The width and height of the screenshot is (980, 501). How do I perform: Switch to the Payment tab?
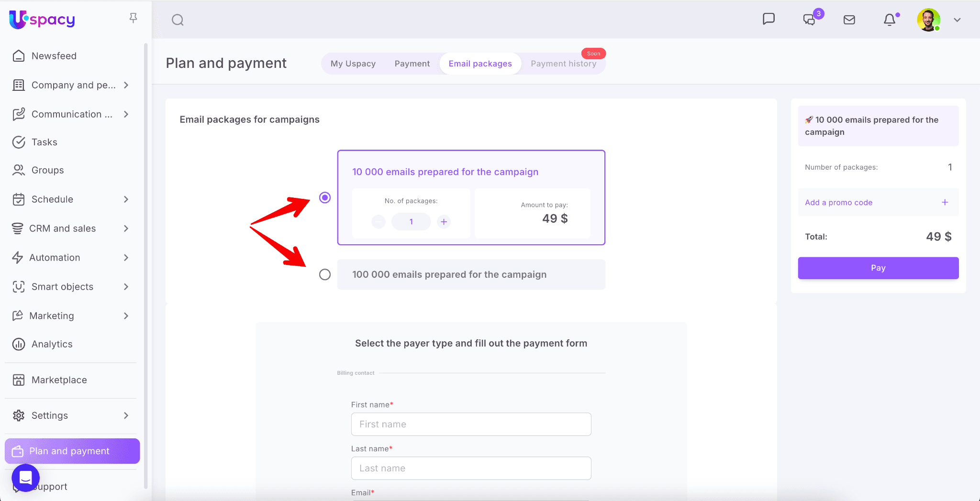[x=412, y=64]
